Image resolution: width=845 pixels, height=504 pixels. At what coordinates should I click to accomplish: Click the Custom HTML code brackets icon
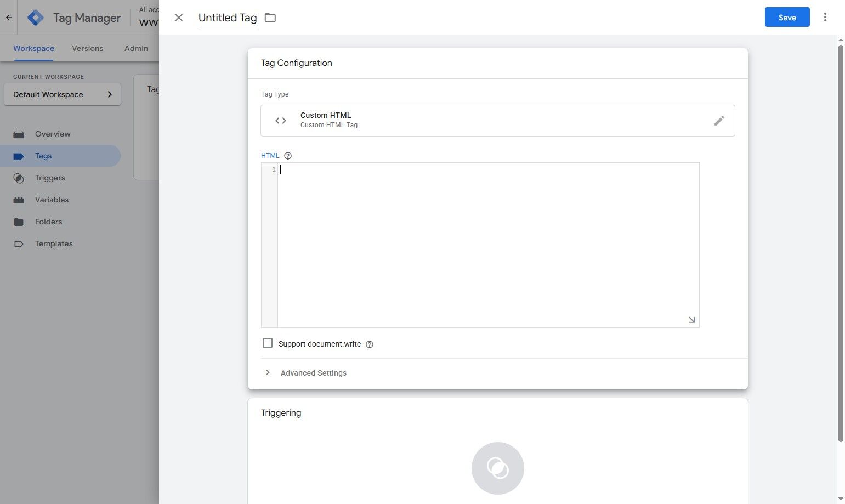(281, 121)
